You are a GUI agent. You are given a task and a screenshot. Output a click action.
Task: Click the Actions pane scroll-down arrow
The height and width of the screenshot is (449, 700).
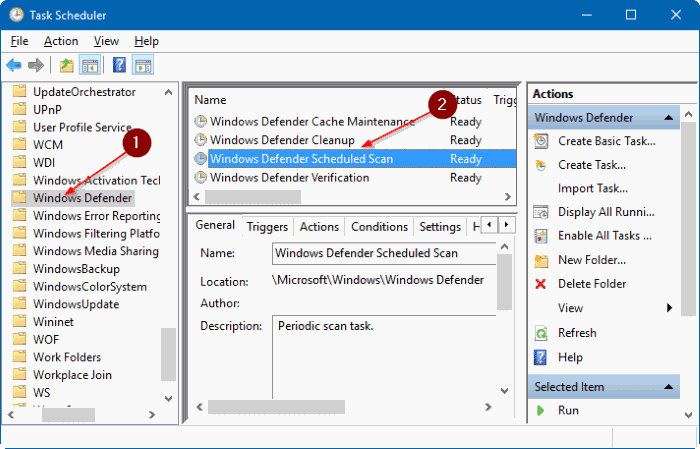[688, 415]
